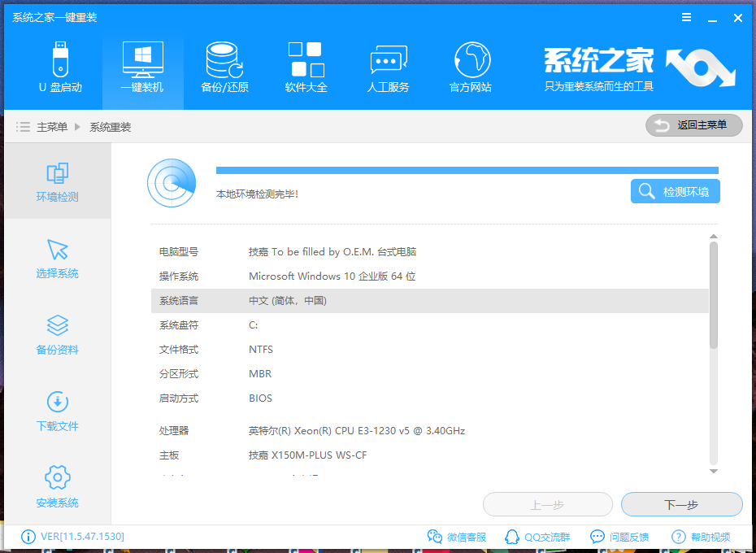
Task: Go to the 选择系统 choose system step
Action: 58,259
